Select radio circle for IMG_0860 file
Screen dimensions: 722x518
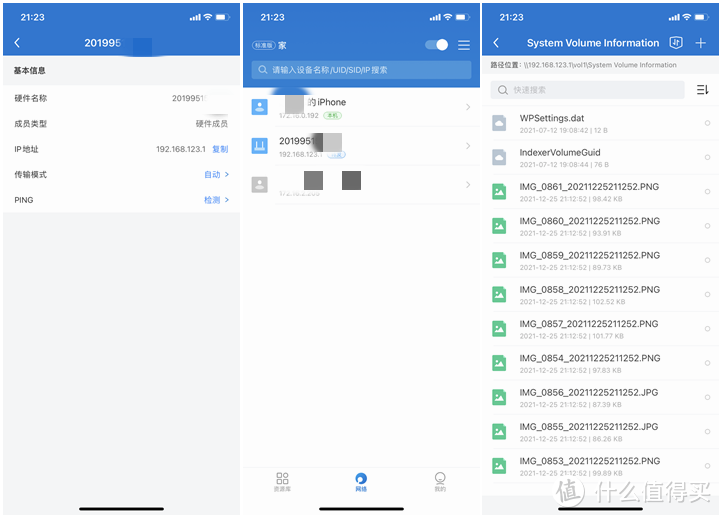(x=707, y=226)
